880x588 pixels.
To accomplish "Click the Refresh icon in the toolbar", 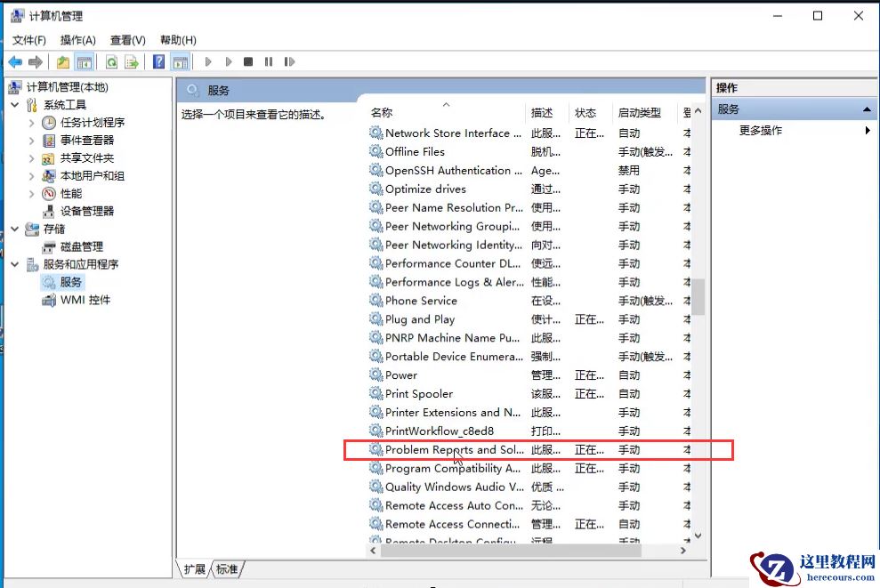I will pyautogui.click(x=112, y=61).
